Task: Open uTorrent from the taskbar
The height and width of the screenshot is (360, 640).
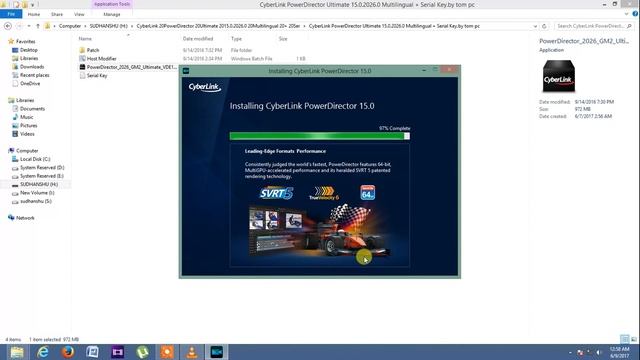Action: coord(142,352)
